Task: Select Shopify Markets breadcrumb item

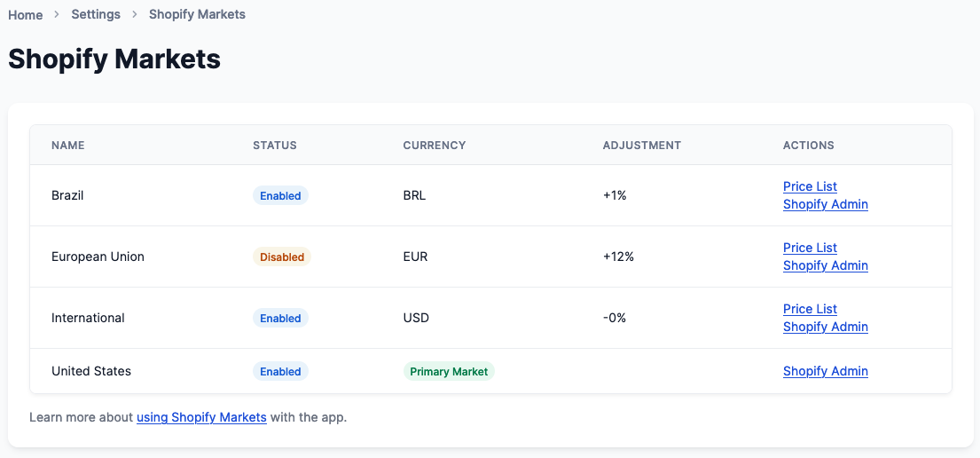Action: (x=197, y=14)
